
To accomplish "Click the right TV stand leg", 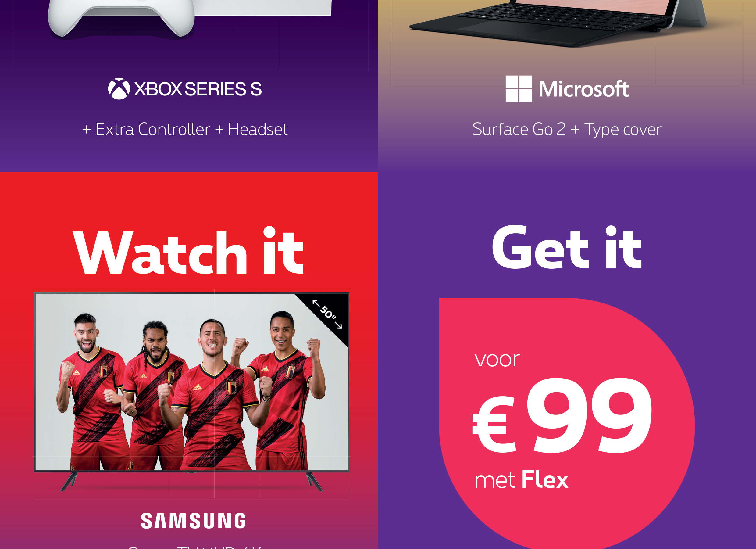I will tap(314, 482).
